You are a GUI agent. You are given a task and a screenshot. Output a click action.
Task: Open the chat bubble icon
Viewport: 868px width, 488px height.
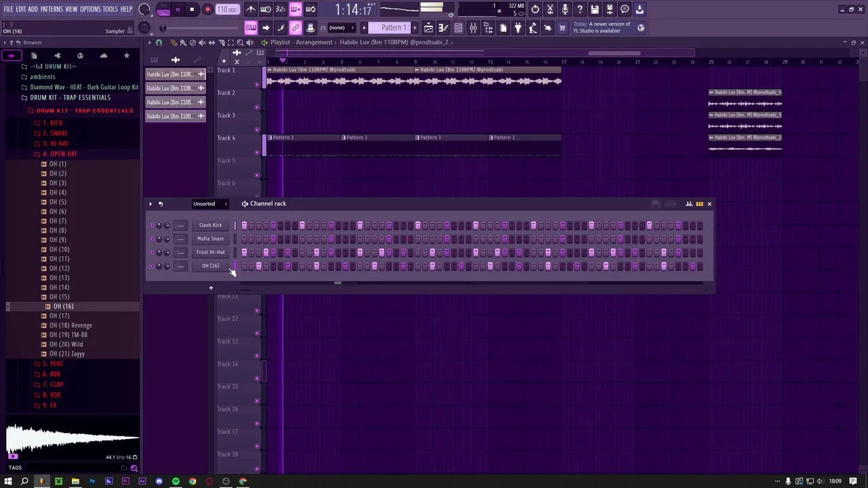click(625, 9)
